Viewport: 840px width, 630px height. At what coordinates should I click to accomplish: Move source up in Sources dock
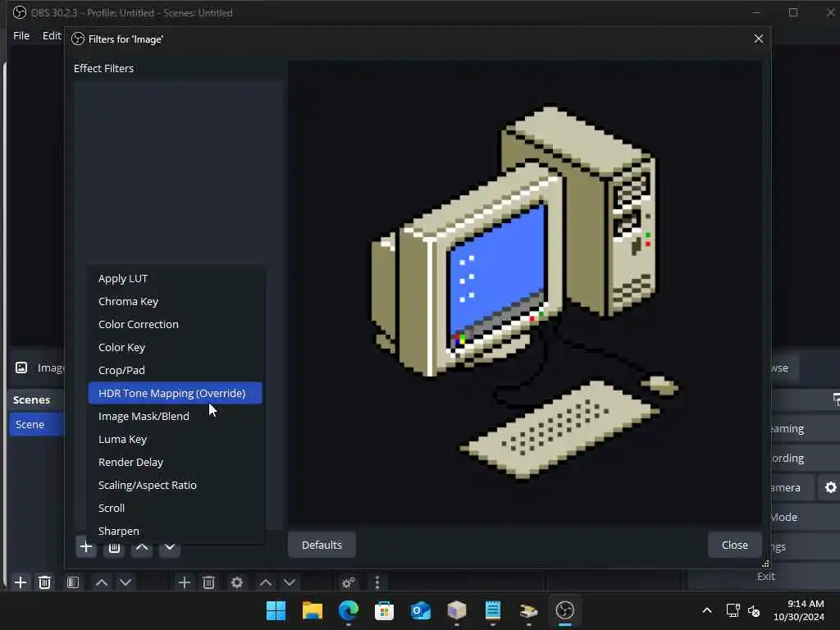(265, 582)
